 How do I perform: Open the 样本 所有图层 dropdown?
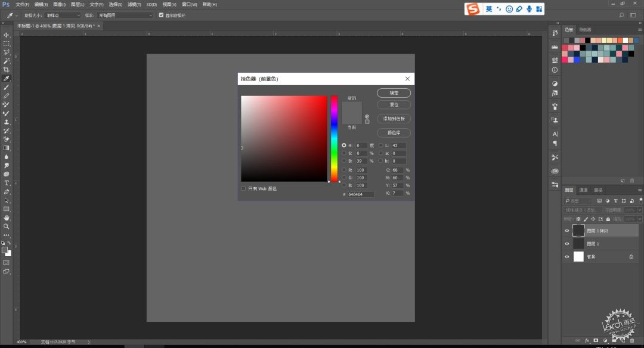125,15
